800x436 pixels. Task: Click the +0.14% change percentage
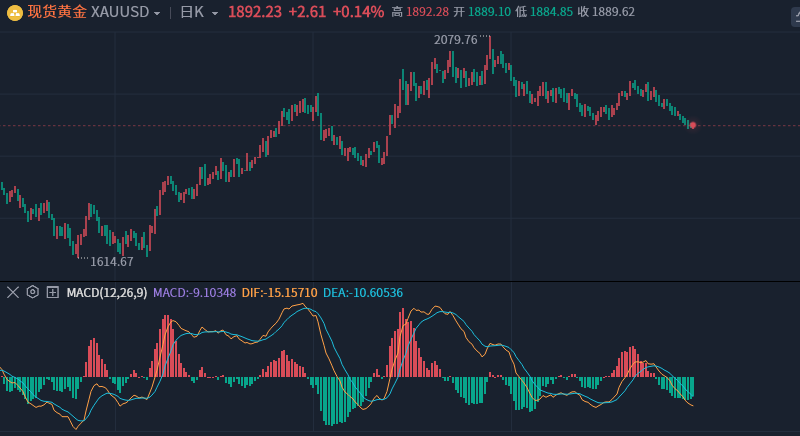point(358,12)
